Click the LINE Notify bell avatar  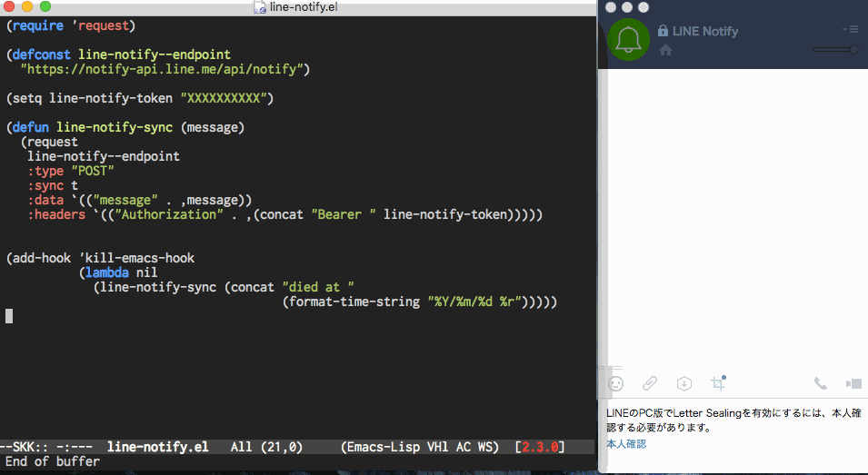pos(628,39)
